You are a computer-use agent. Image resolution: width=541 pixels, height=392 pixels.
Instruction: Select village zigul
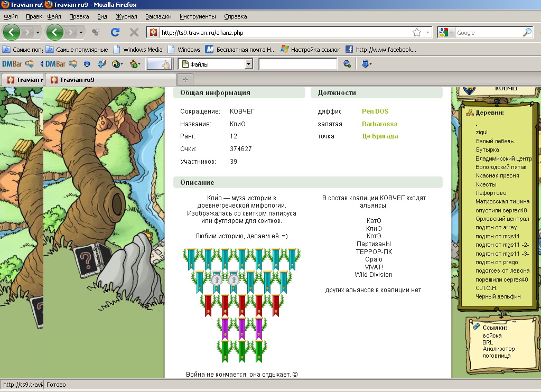tap(481, 132)
